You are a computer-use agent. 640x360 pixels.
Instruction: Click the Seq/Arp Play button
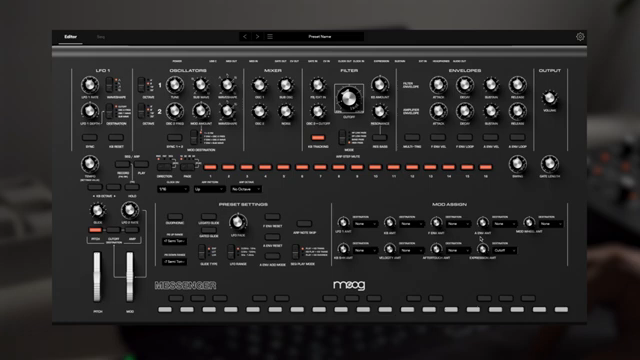pos(141,164)
